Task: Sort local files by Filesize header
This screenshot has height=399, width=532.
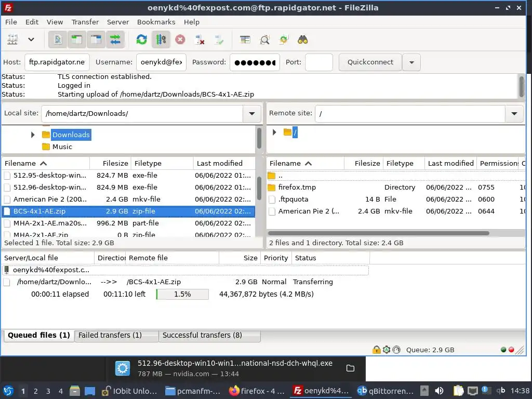Action: [x=110, y=164]
